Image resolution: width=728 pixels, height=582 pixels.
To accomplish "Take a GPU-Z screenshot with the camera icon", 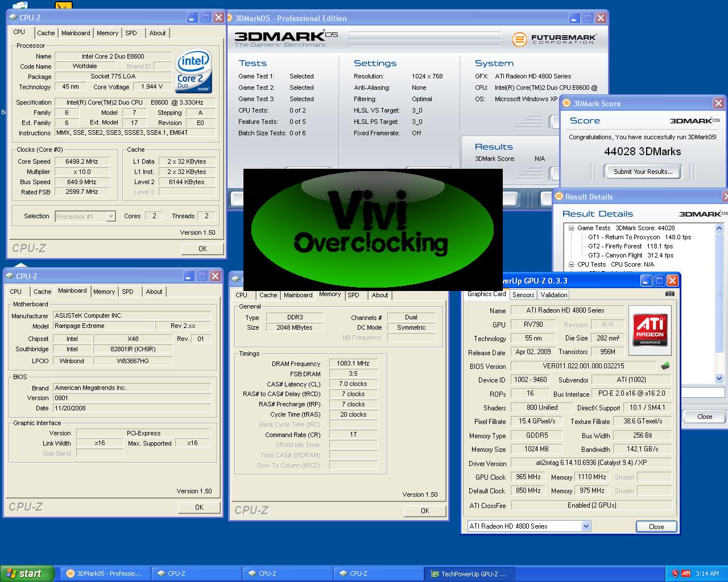I will click(669, 294).
